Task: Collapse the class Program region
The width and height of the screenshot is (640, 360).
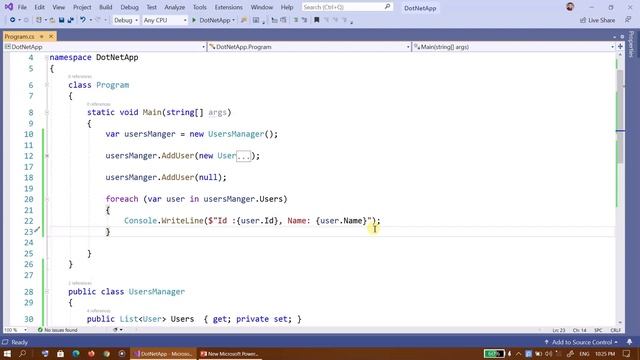Action: [47, 85]
